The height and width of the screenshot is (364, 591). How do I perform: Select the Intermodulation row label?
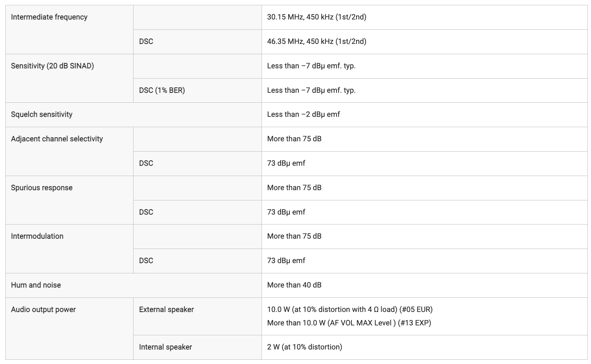point(37,236)
